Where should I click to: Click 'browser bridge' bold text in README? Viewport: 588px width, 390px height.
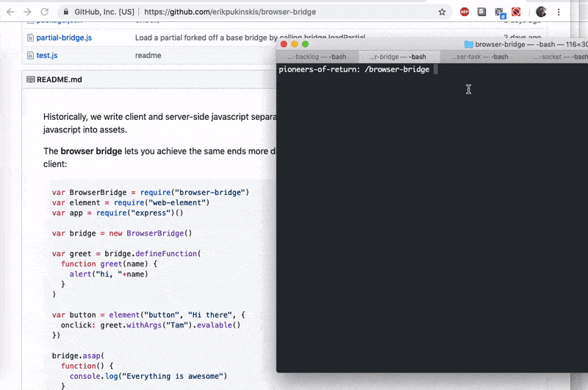pos(91,151)
